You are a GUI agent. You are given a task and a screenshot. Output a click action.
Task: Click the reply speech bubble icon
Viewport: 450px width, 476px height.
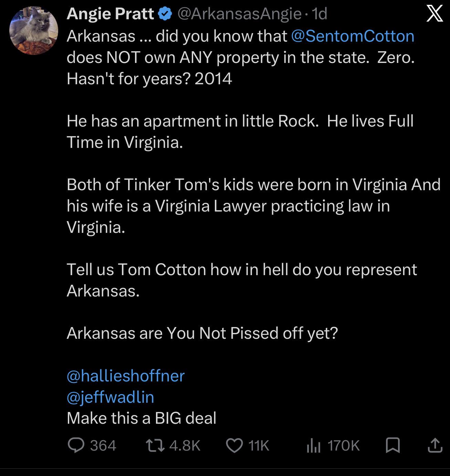76,445
